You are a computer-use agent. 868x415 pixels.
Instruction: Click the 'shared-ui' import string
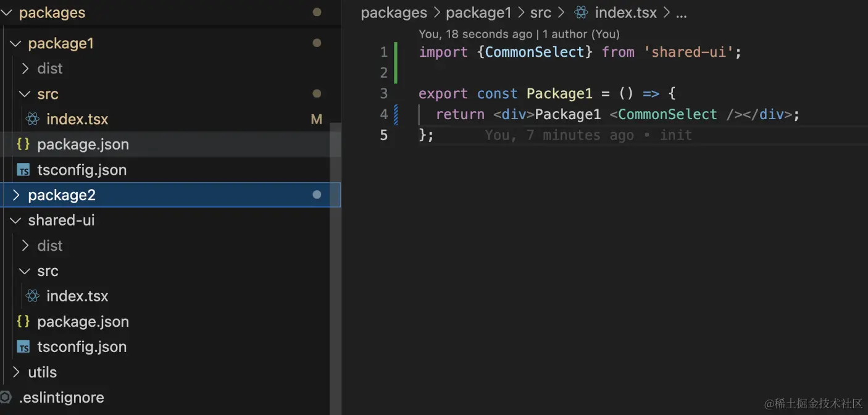click(688, 52)
